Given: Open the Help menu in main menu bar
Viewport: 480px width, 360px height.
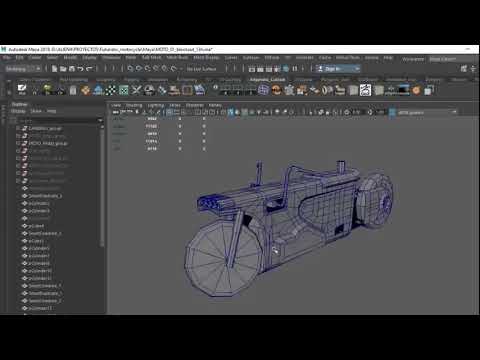Looking at the screenshot, I should [x=388, y=57].
